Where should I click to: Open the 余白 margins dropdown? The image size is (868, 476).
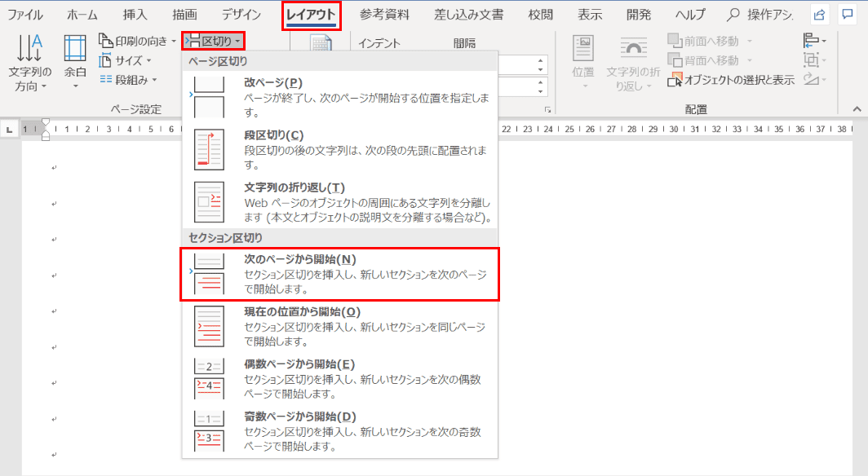75,63
